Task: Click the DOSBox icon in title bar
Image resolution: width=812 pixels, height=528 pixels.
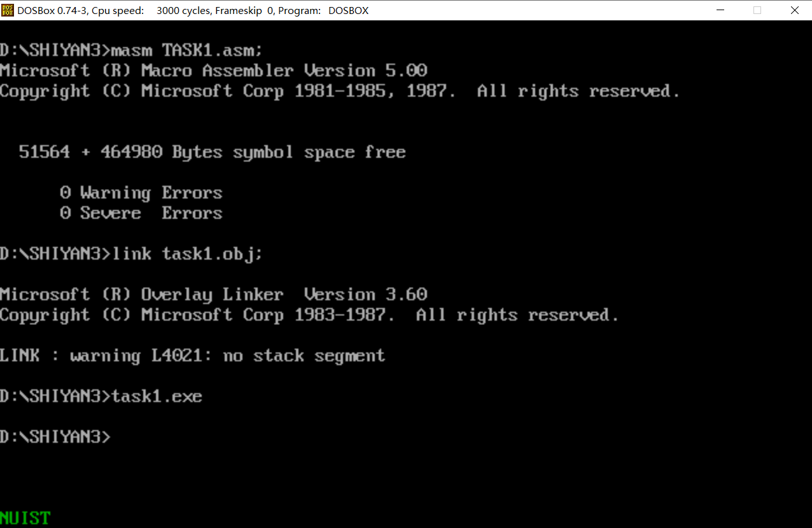Action: tap(8, 10)
